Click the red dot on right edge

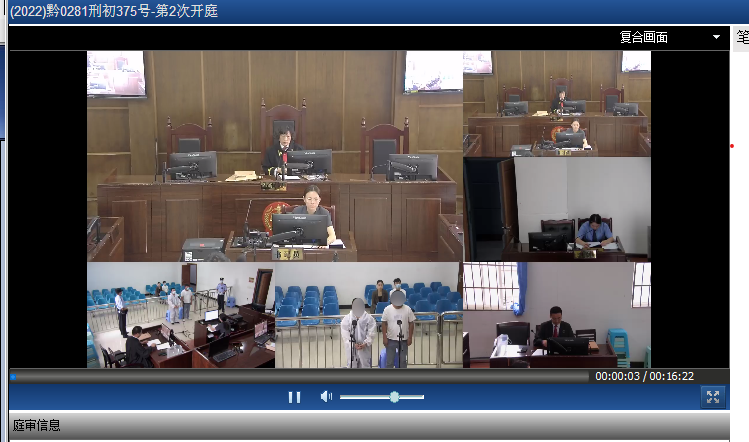pos(732,146)
